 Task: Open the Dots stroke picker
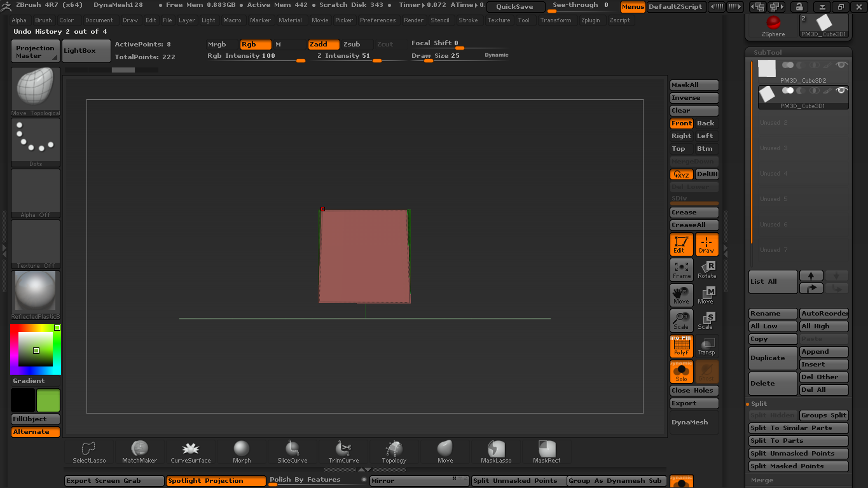tap(36, 143)
